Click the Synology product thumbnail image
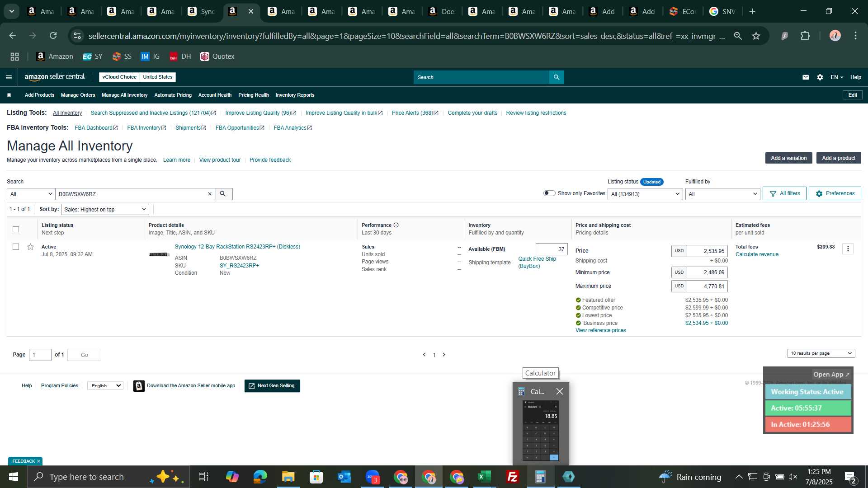868x488 pixels. tap(159, 254)
